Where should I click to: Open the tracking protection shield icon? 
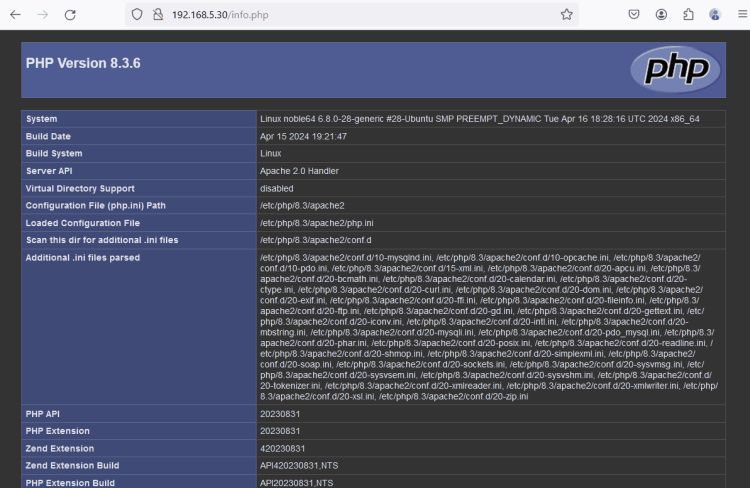tap(137, 15)
